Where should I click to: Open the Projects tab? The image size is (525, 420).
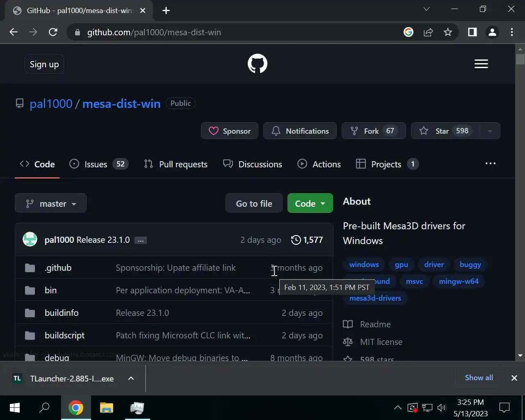pos(387,164)
